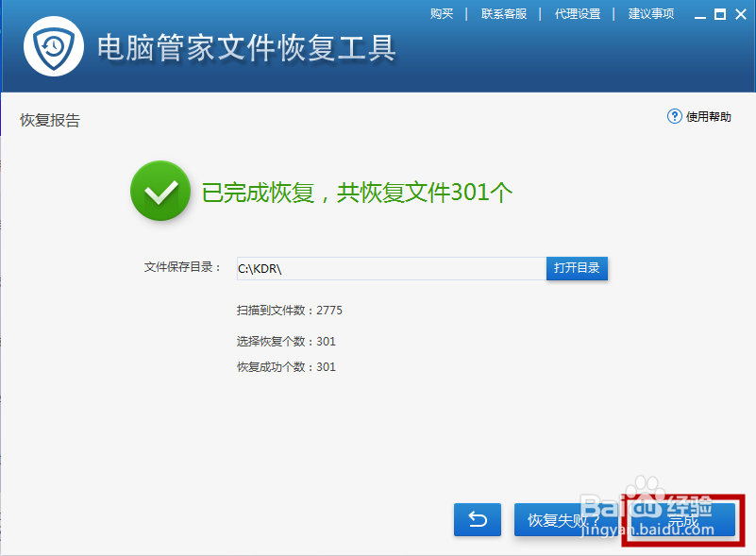Screen dimensions: 756x556
Task: Open the 代理设置 proxy settings menu
Action: pos(577,14)
